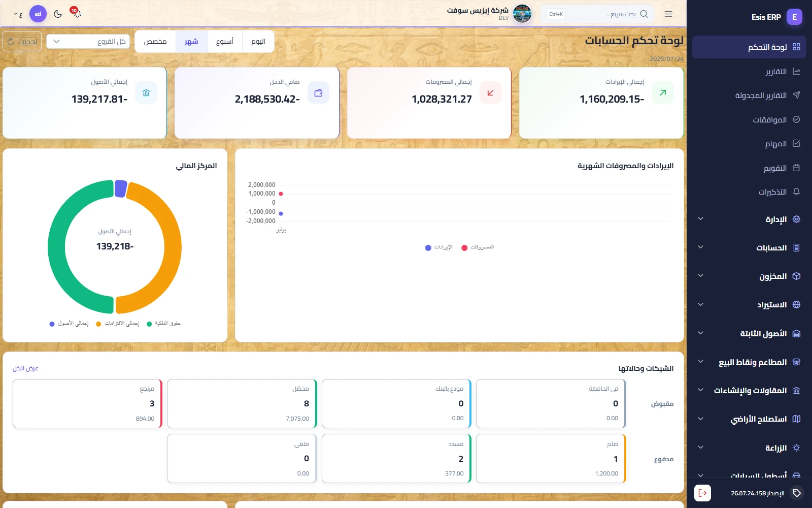Click استصلاح الأراضي map icon
This screenshot has height=508, width=812.
point(796,419)
